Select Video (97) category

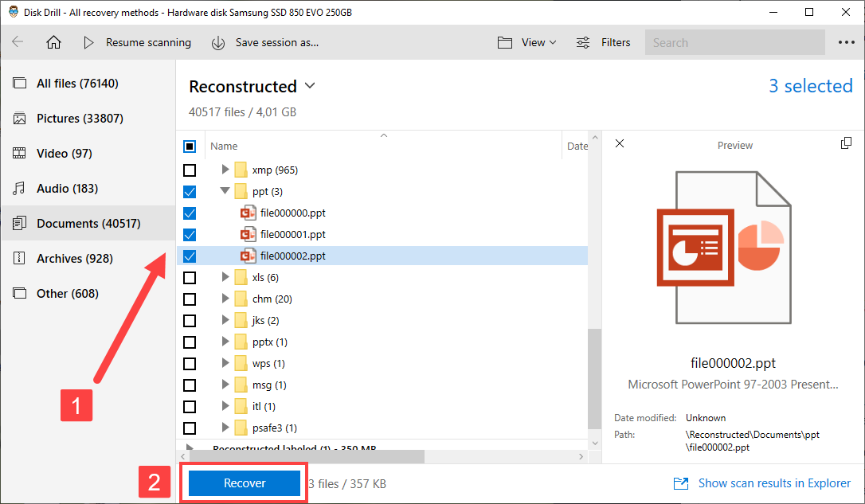pyautogui.click(x=88, y=154)
